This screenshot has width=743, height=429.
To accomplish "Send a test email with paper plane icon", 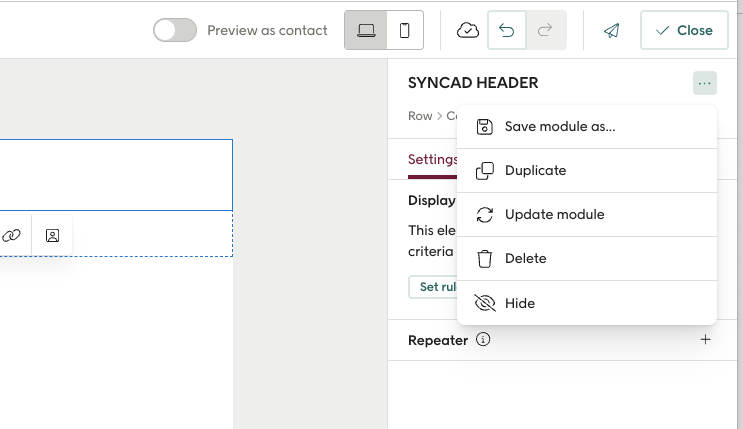I will [611, 30].
